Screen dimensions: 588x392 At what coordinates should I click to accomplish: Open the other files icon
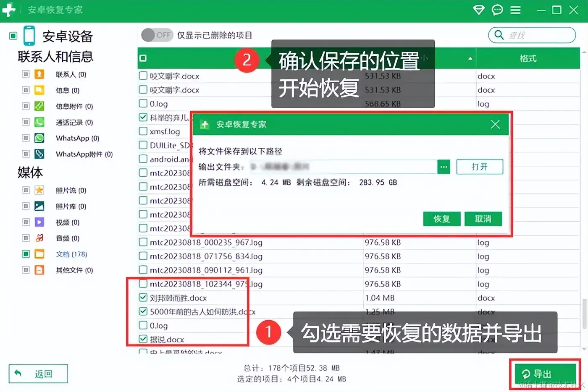point(39,270)
